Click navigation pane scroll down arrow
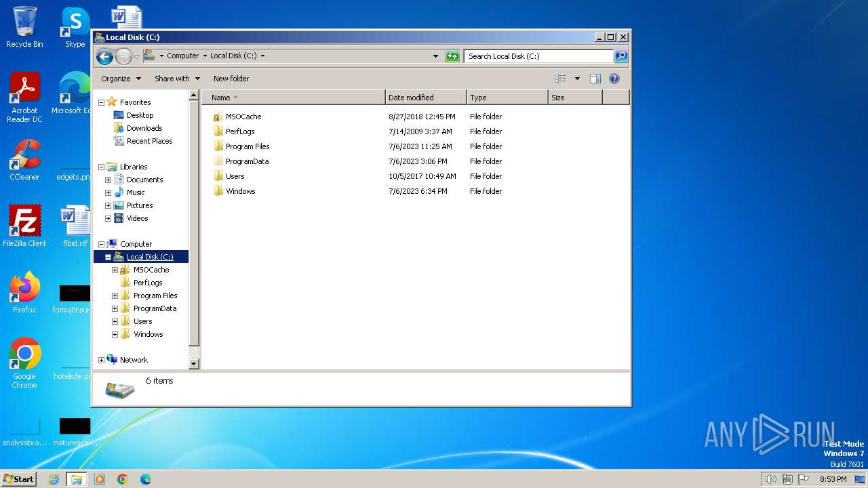 [x=194, y=364]
